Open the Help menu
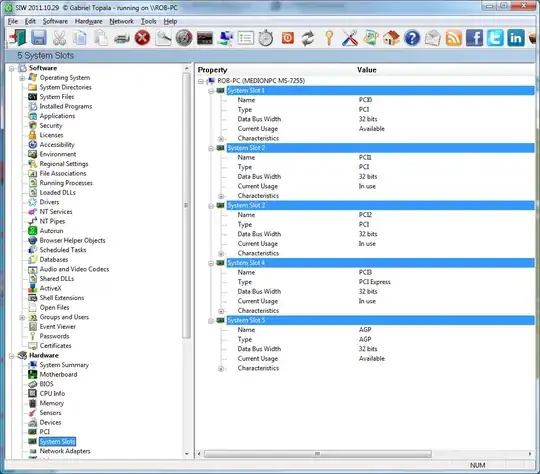Viewport: 540px width, 474px height. 170,21
